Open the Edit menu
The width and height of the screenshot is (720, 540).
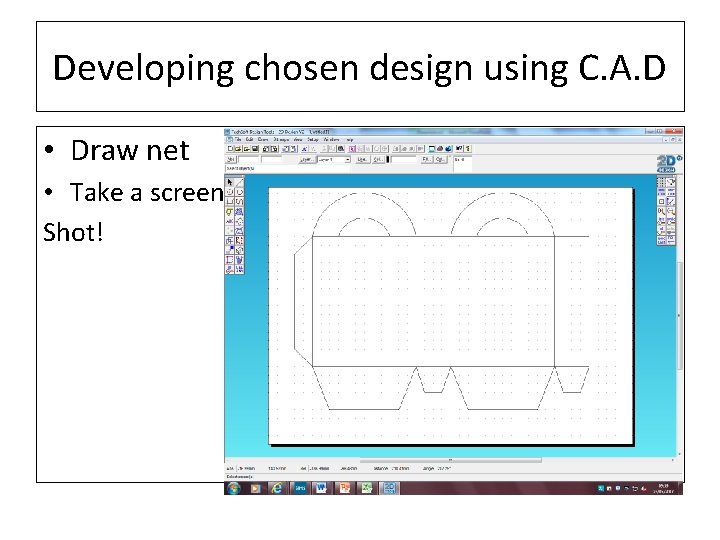(x=249, y=140)
